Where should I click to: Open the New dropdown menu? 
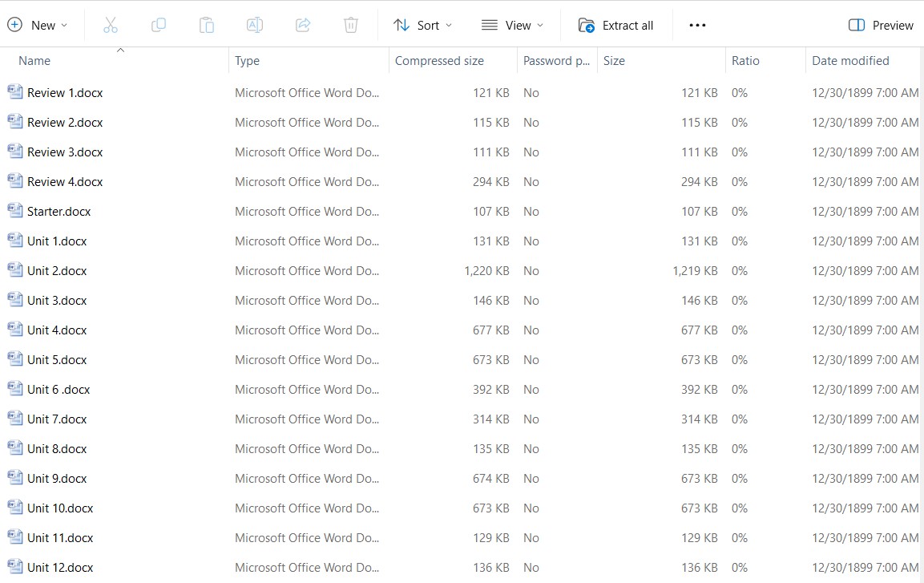click(38, 26)
